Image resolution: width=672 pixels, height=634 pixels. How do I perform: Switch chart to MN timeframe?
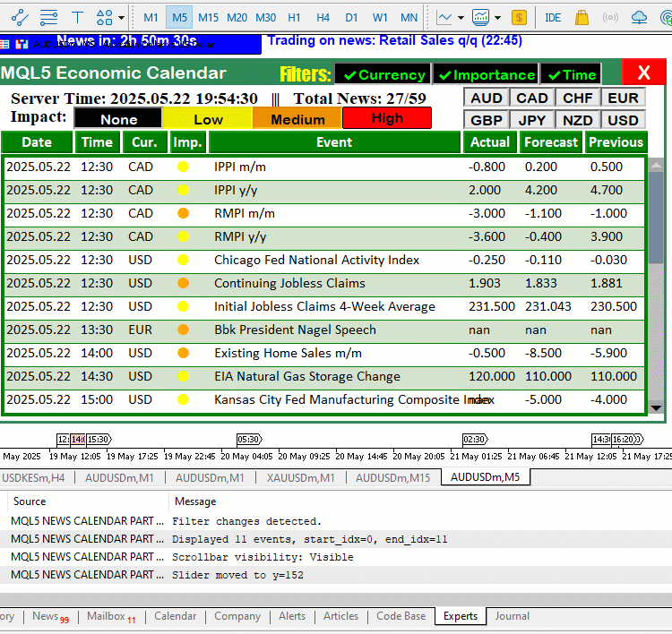point(409,18)
